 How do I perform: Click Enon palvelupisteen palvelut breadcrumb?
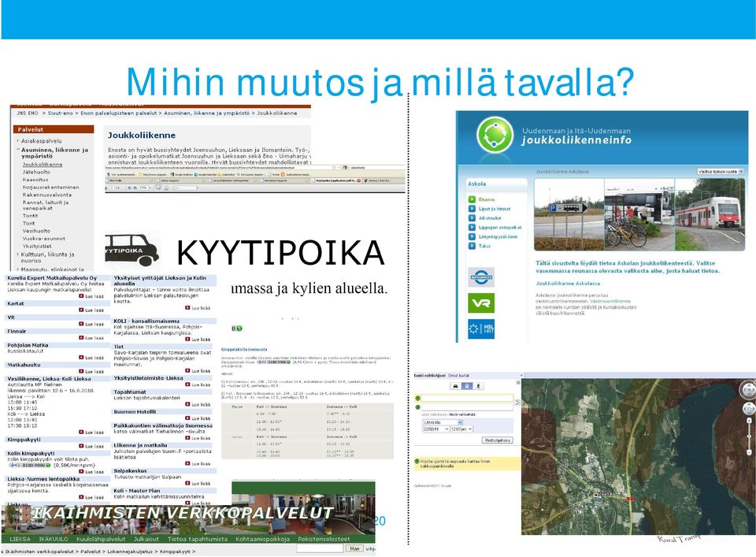coord(119,113)
